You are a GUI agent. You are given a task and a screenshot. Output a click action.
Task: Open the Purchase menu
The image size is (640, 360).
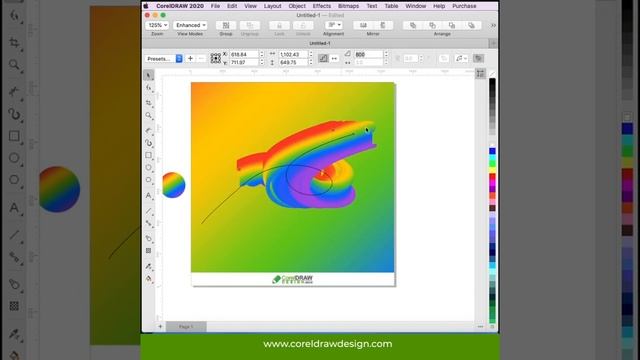(464, 6)
